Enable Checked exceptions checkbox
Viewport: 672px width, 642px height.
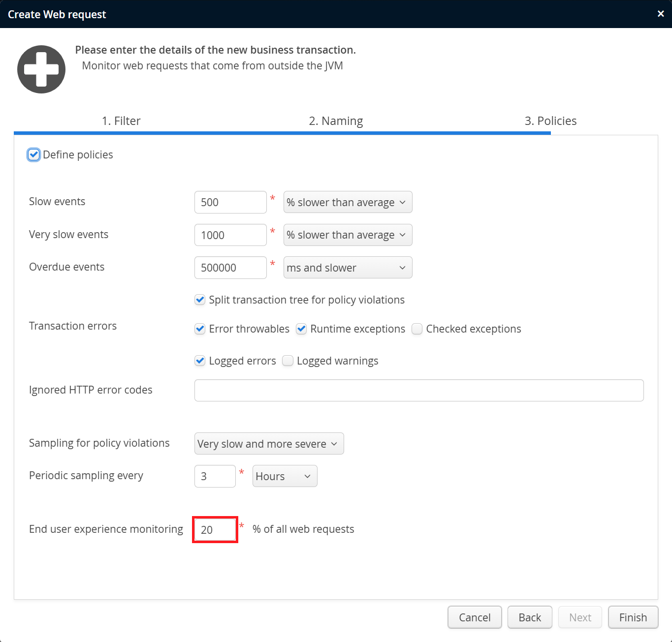point(417,329)
